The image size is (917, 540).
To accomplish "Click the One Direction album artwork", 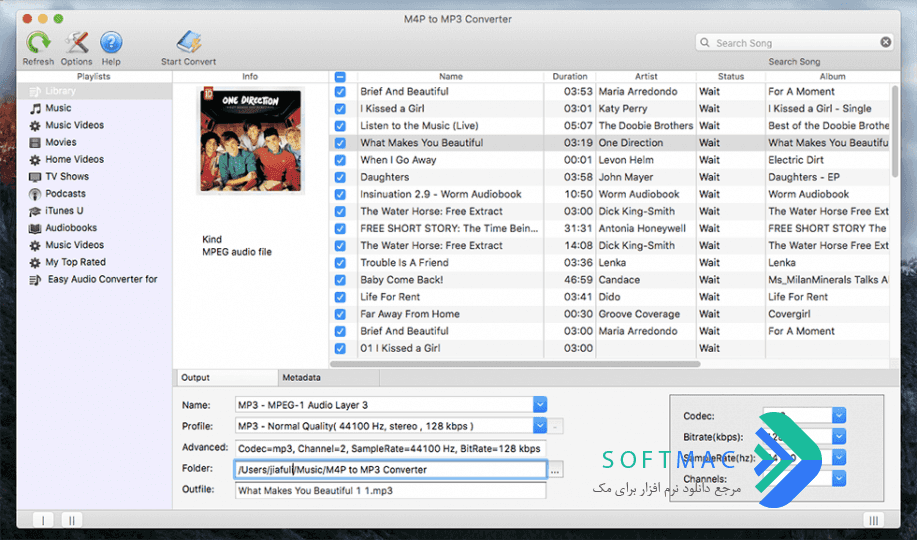I will [251, 140].
